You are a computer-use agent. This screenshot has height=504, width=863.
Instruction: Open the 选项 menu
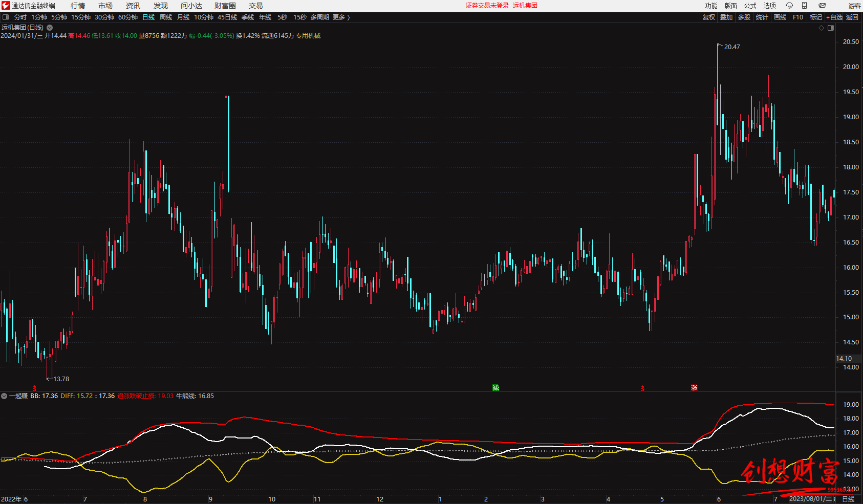click(x=770, y=6)
